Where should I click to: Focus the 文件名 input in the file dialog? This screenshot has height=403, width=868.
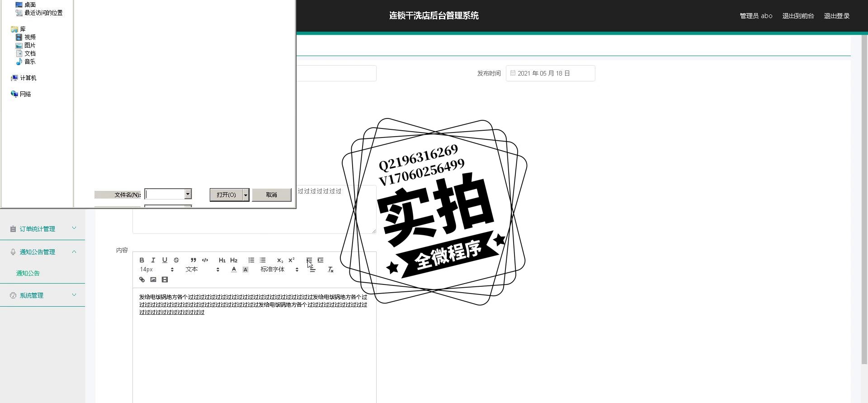pos(165,194)
